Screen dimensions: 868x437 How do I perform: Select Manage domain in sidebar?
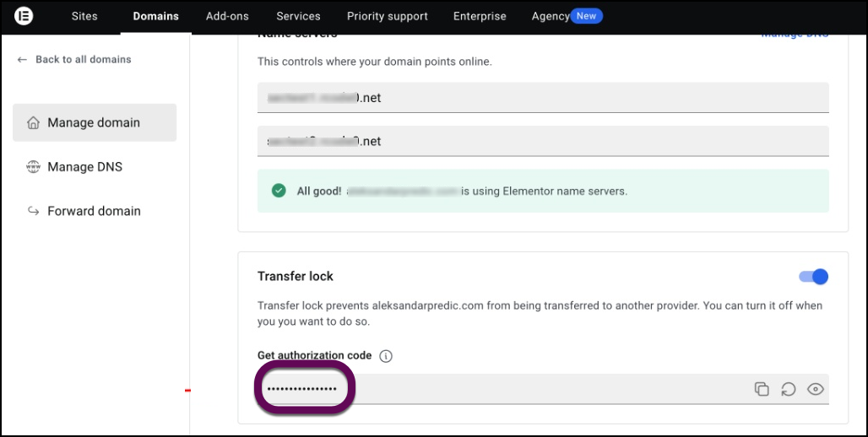point(95,122)
